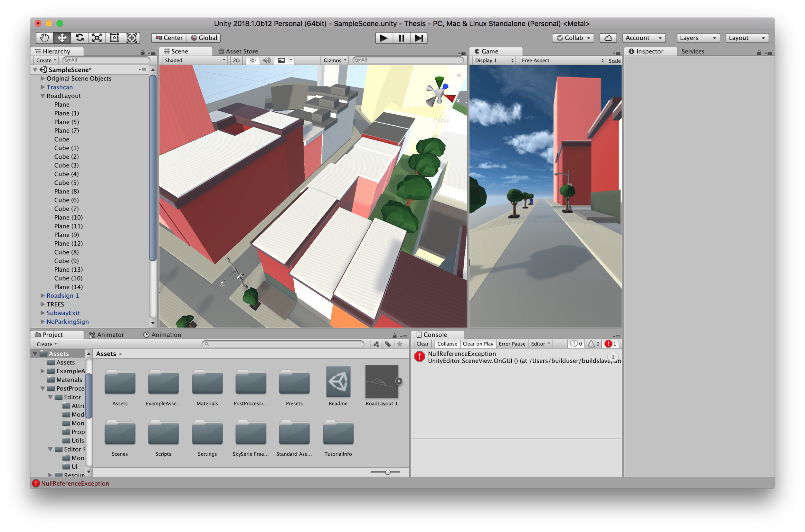The height and width of the screenshot is (532, 805).
Task: Toggle Error Pause in Console
Action: pos(512,344)
